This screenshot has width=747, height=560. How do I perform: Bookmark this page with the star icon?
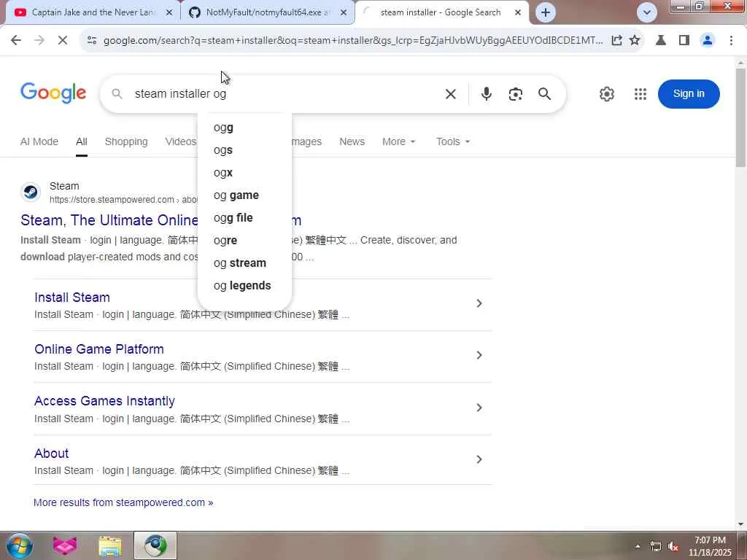[635, 41]
